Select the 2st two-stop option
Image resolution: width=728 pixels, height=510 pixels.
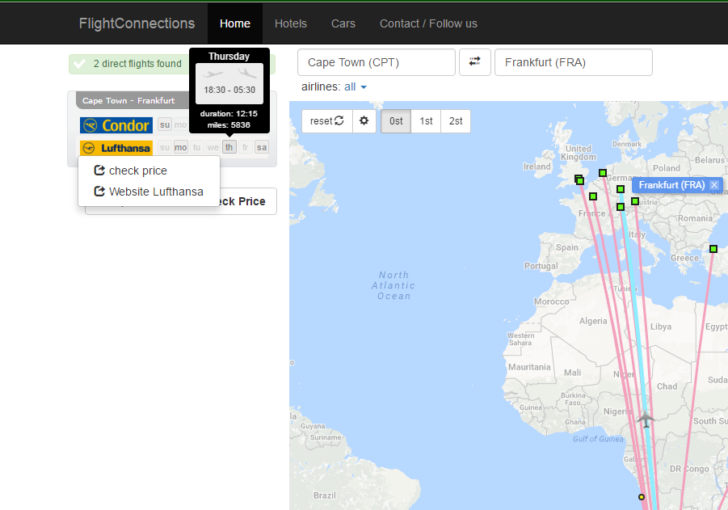(455, 121)
